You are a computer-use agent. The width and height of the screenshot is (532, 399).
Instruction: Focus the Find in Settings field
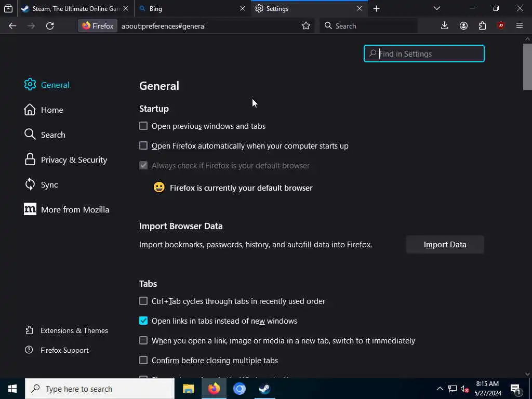point(424,54)
